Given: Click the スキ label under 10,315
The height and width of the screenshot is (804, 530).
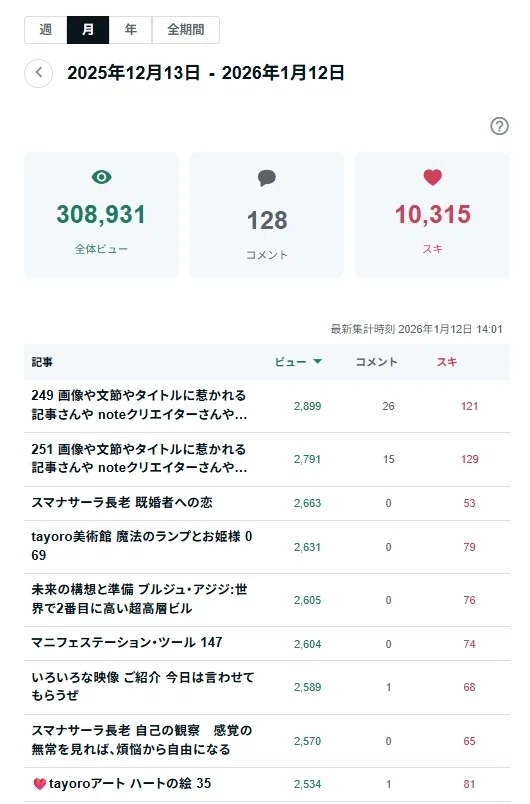Looking at the screenshot, I should (x=433, y=249).
